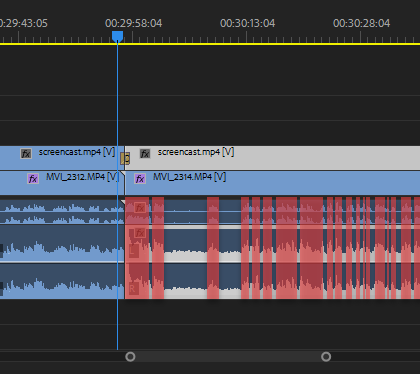Click ruler at timecode 00:30:28:04

361,23
